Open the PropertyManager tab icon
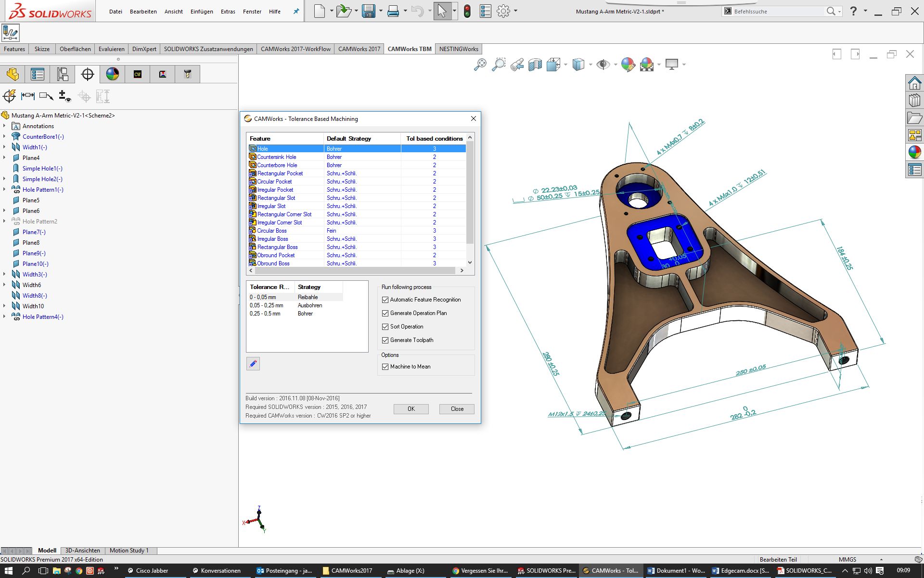This screenshot has width=924, height=578. [38, 74]
